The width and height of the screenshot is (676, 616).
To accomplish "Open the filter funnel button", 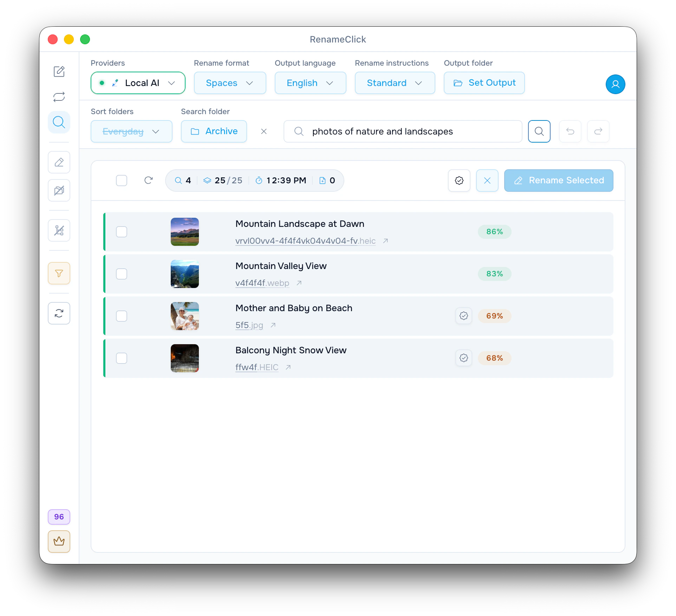I will coord(59,273).
